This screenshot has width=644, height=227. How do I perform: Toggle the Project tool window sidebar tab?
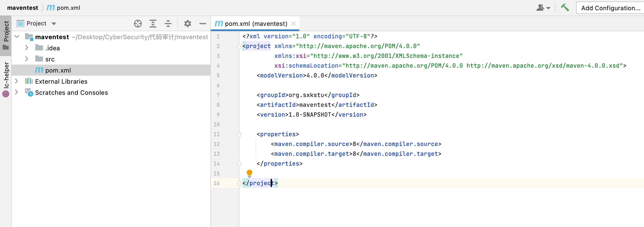point(6,35)
